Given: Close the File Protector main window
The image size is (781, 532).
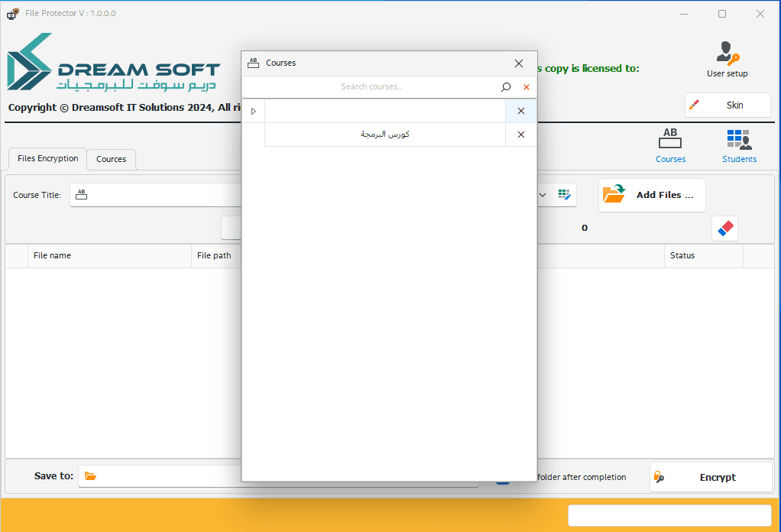Looking at the screenshot, I should (760, 14).
